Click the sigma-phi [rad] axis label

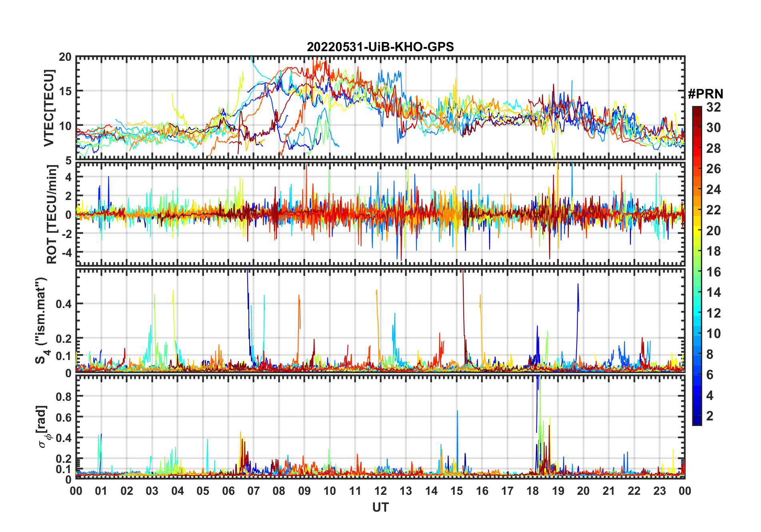tap(43, 427)
